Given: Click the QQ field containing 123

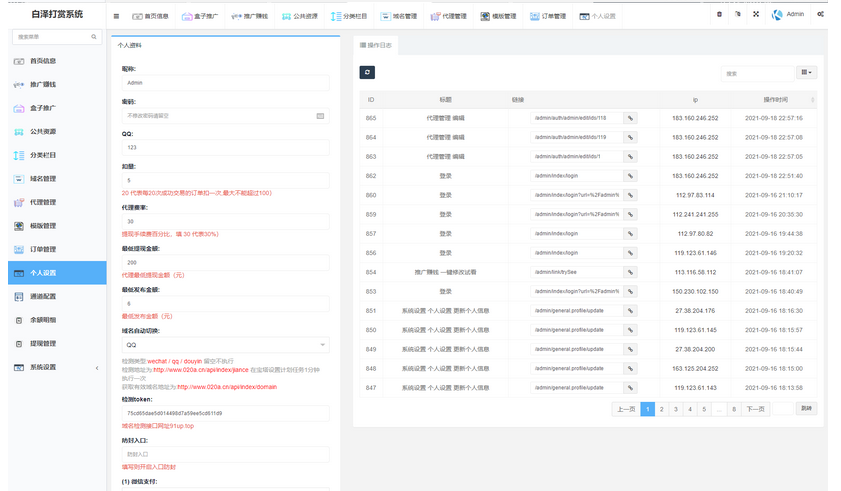Looking at the screenshot, I should point(225,148).
